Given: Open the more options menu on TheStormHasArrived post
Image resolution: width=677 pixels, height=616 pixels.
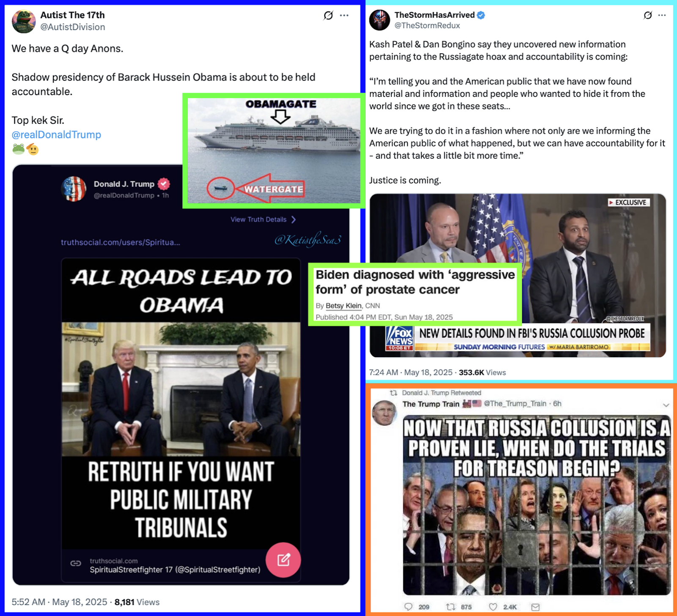Looking at the screenshot, I should click(x=662, y=15).
